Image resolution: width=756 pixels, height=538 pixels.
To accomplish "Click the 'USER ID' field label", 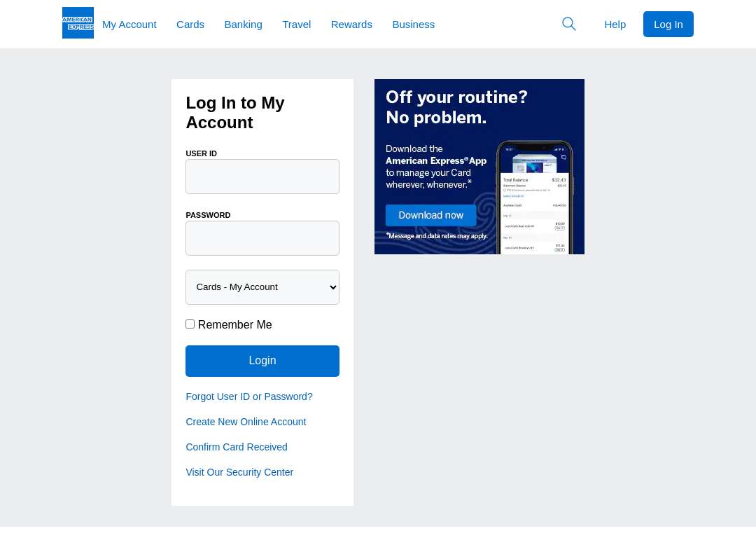I will 201,153.
